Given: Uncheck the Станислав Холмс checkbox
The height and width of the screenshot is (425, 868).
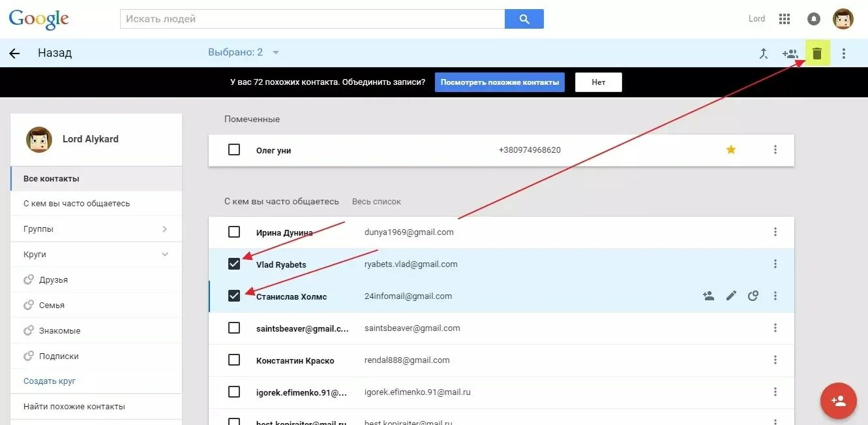Looking at the screenshot, I should click(x=234, y=296).
